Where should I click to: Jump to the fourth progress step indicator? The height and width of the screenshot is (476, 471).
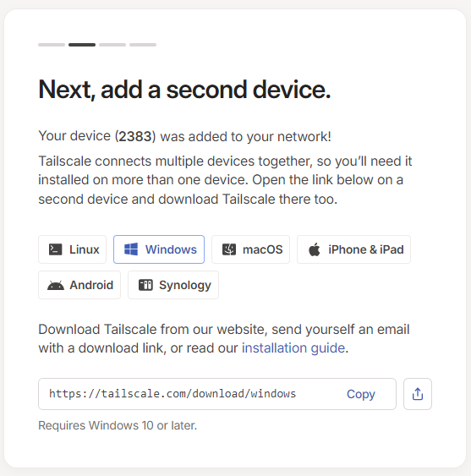click(x=143, y=45)
